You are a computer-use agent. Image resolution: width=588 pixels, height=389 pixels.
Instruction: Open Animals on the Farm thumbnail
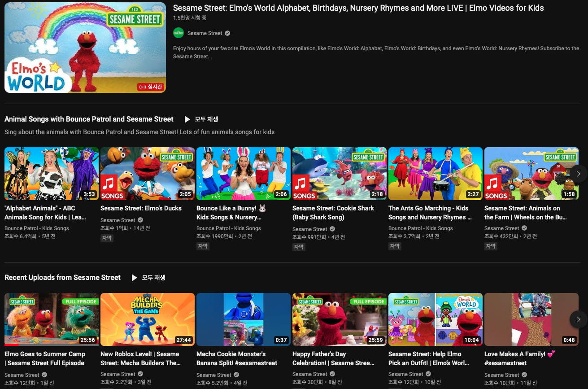point(531,174)
